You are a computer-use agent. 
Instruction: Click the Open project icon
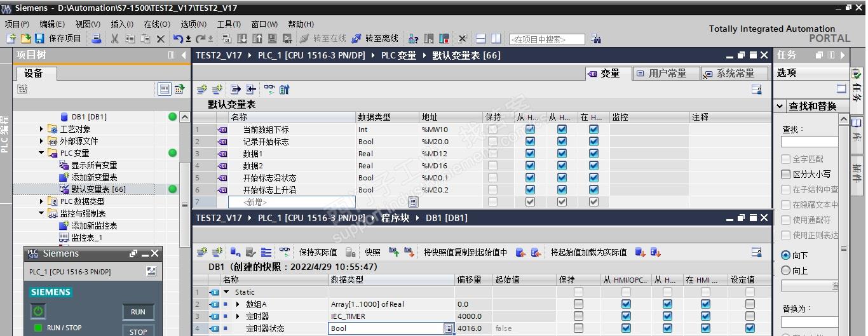25,38
